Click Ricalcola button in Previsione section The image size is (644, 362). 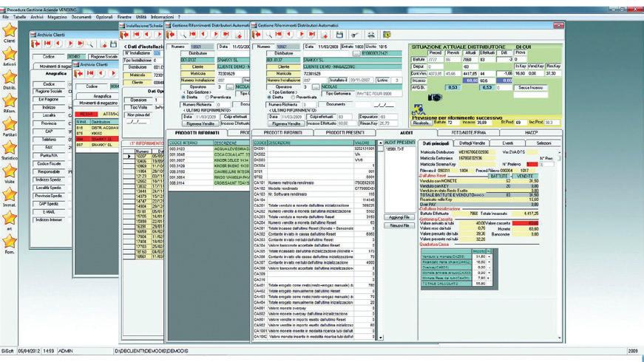421,123
